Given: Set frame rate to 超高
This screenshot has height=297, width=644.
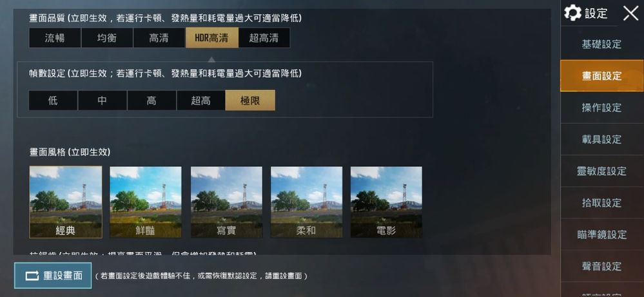Looking at the screenshot, I should (201, 100).
